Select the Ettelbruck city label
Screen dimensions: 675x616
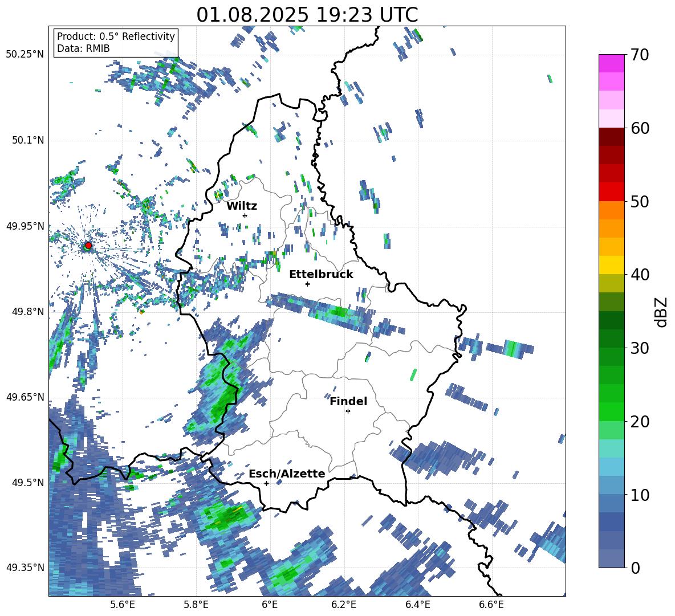[321, 275]
